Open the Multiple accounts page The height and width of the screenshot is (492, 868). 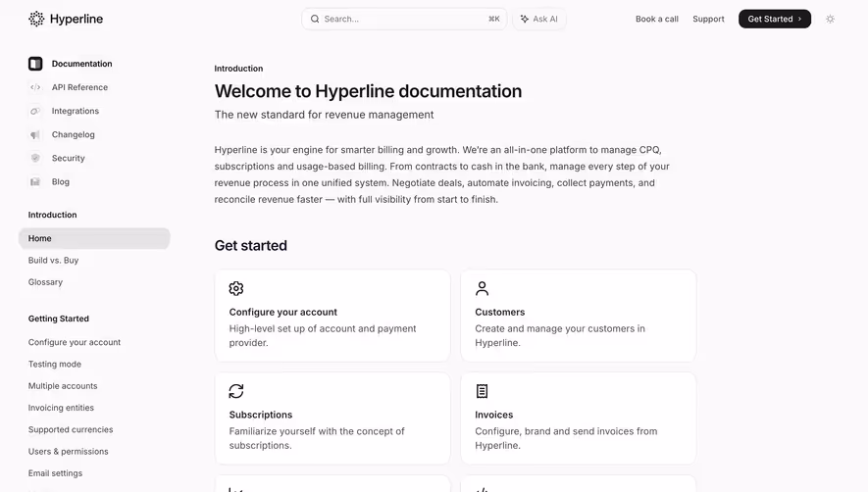(x=63, y=386)
